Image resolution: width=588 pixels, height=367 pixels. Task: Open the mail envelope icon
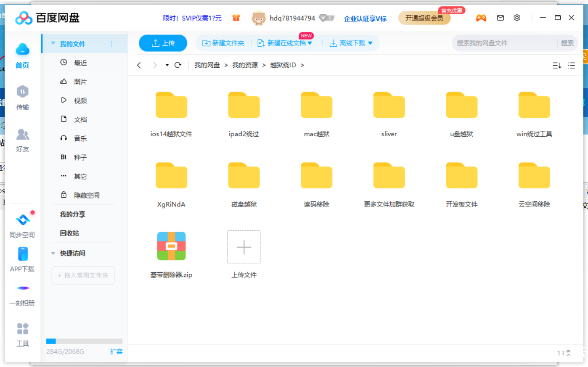coord(500,18)
